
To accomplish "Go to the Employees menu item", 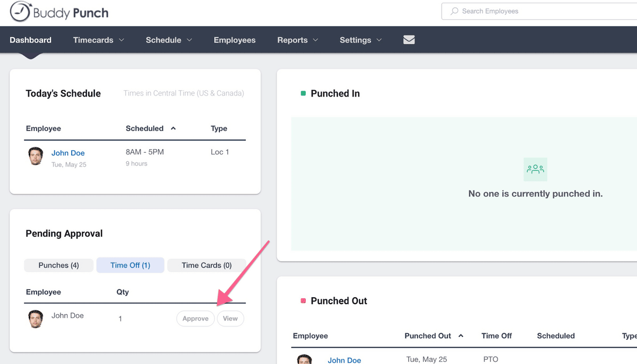I will [235, 40].
